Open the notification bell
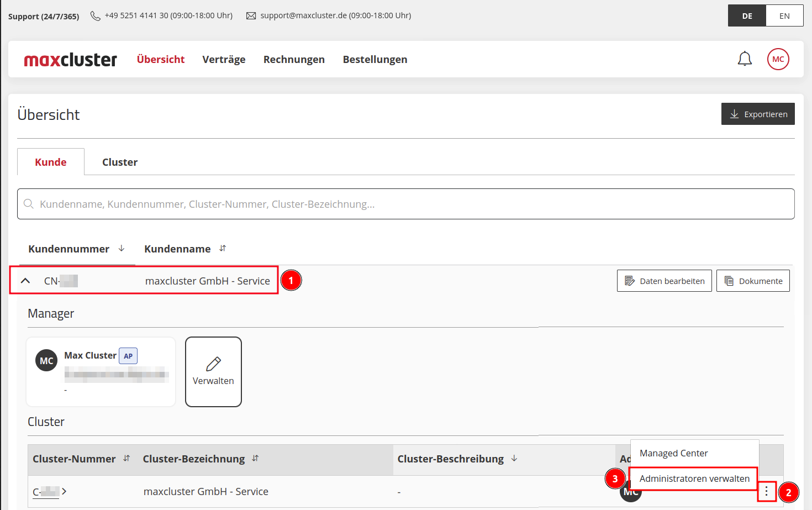 (x=745, y=59)
